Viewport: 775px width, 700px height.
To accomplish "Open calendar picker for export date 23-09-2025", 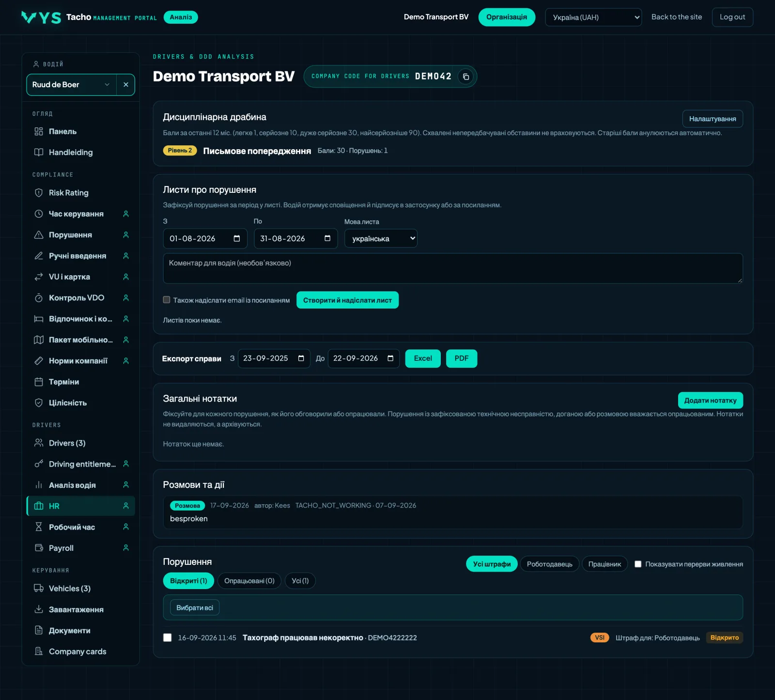I will [301, 358].
